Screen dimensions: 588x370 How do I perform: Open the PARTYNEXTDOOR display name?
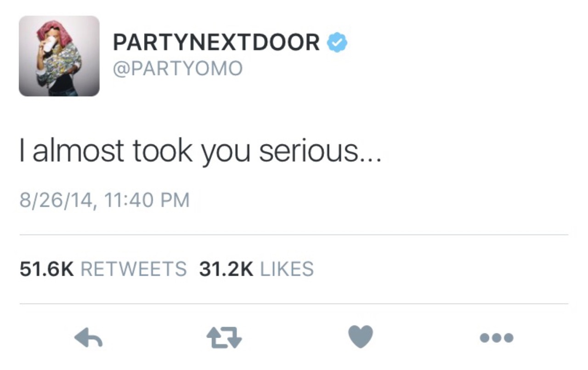(216, 43)
